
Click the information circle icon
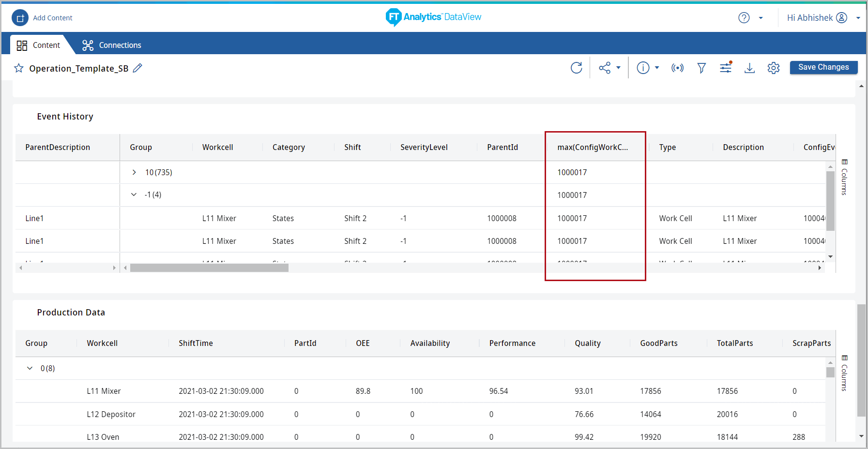(x=643, y=68)
